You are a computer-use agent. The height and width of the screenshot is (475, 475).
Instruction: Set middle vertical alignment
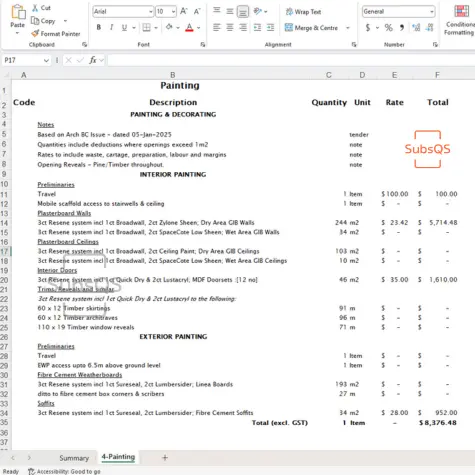click(230, 11)
